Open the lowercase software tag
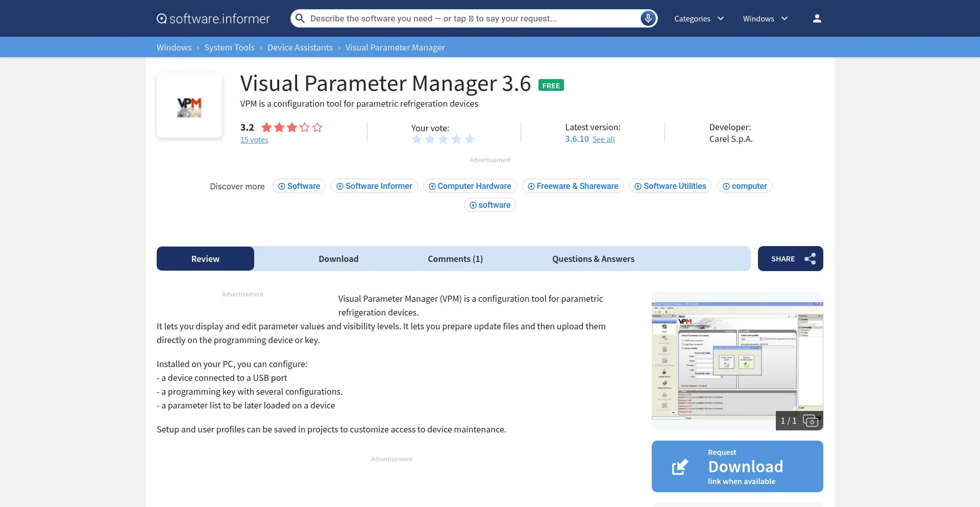 (x=490, y=205)
